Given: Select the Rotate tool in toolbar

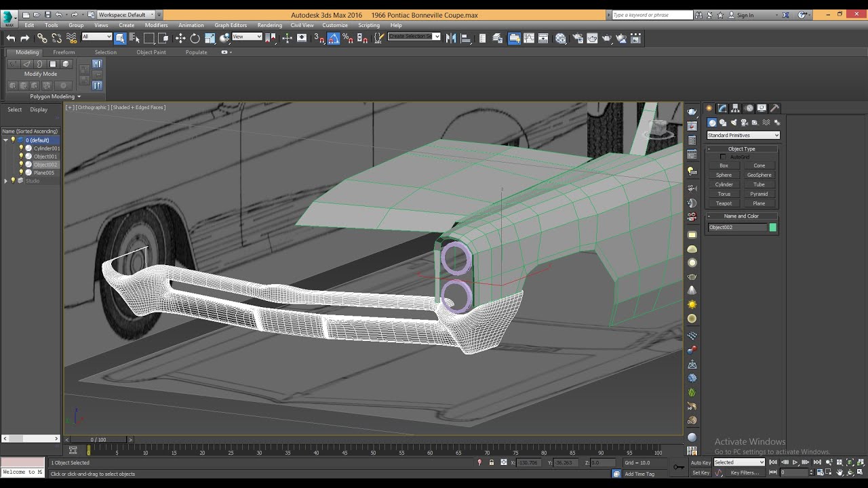Looking at the screenshot, I should point(195,39).
